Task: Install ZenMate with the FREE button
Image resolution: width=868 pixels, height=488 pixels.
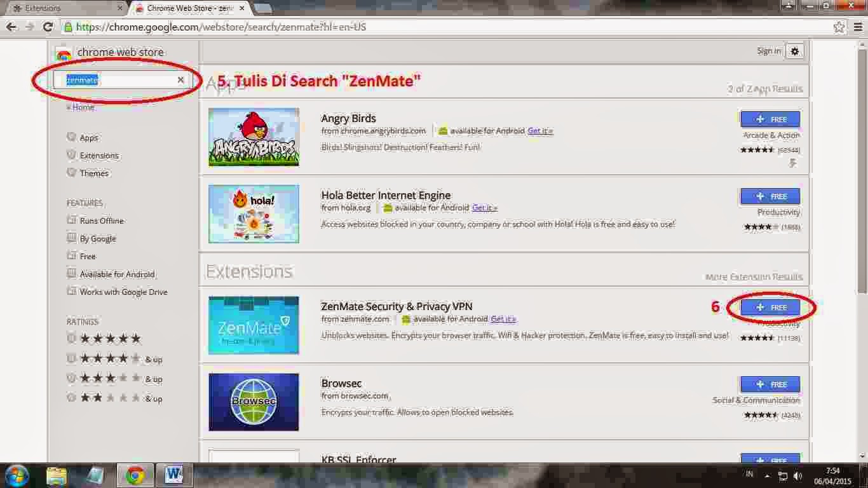Action: 770,307
